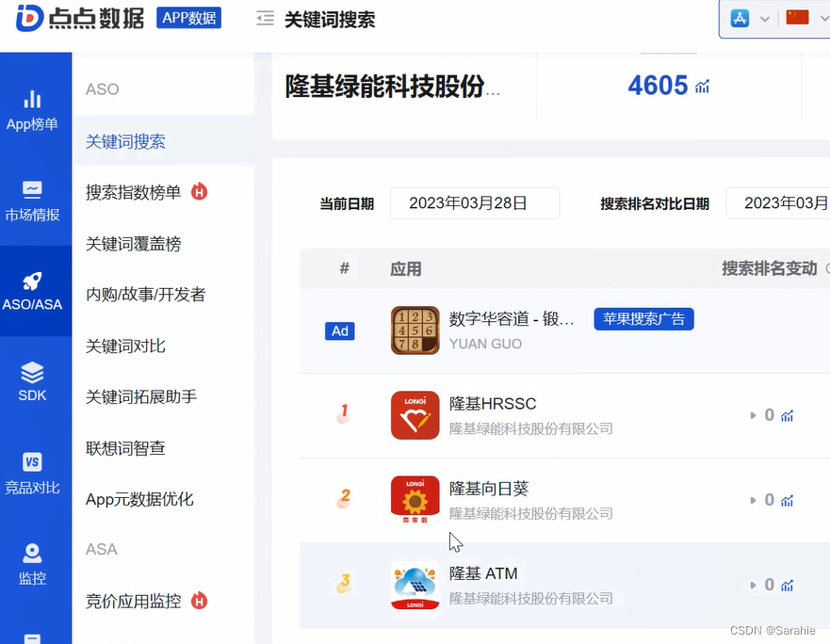
Task: Open the 隆基 ATM app name link
Action: click(x=483, y=573)
